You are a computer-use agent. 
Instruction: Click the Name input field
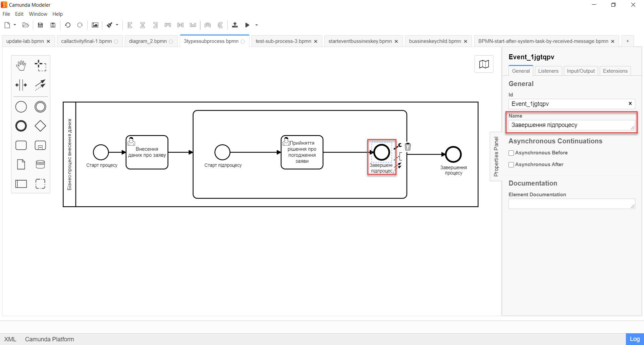tap(572, 125)
